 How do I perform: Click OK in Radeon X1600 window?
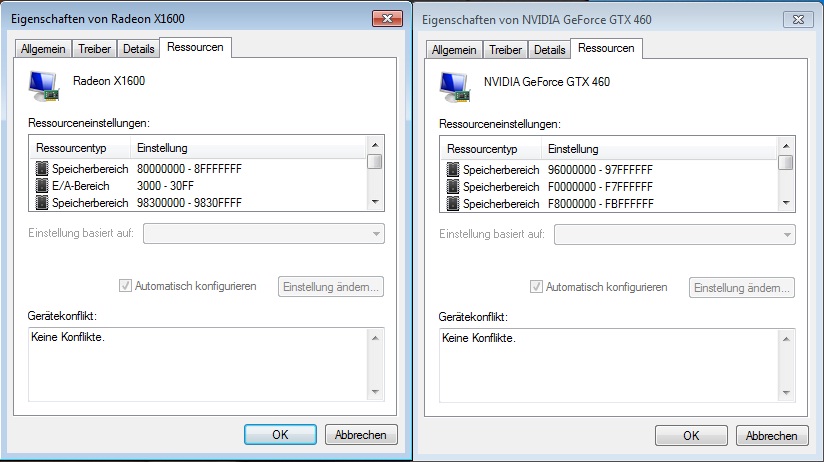tap(280, 435)
